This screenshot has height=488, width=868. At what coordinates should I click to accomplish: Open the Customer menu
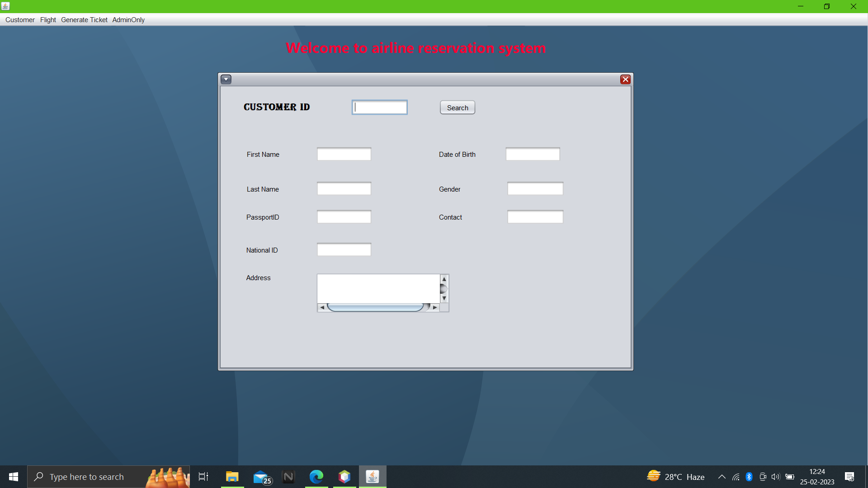(19, 19)
